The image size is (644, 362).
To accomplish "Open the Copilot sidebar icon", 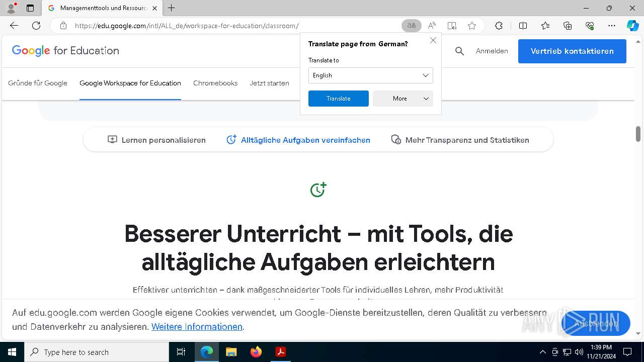I will (x=632, y=26).
